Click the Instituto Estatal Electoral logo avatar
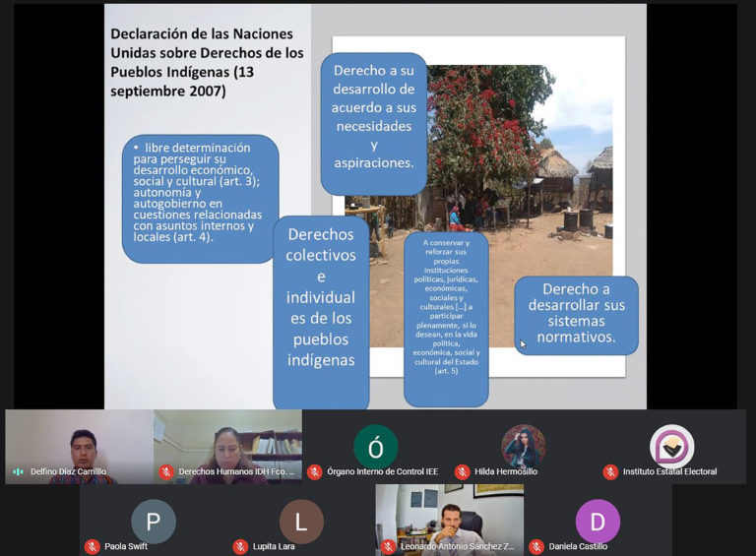Screen dimensions: 756x556 coord(671,446)
